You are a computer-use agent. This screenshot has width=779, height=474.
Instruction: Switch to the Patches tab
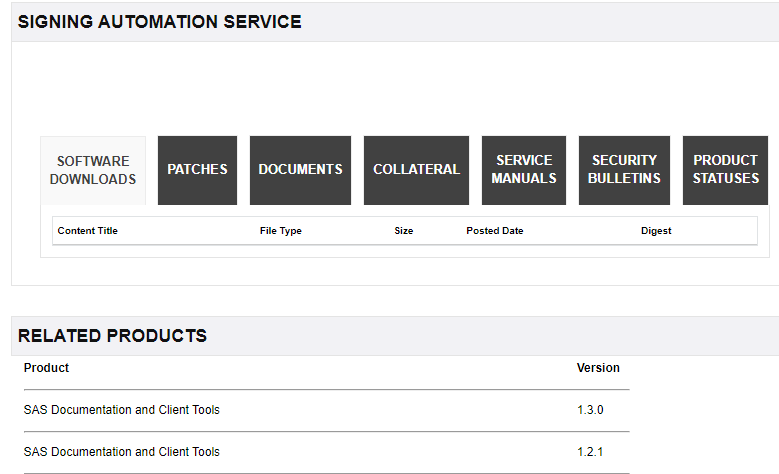197,170
